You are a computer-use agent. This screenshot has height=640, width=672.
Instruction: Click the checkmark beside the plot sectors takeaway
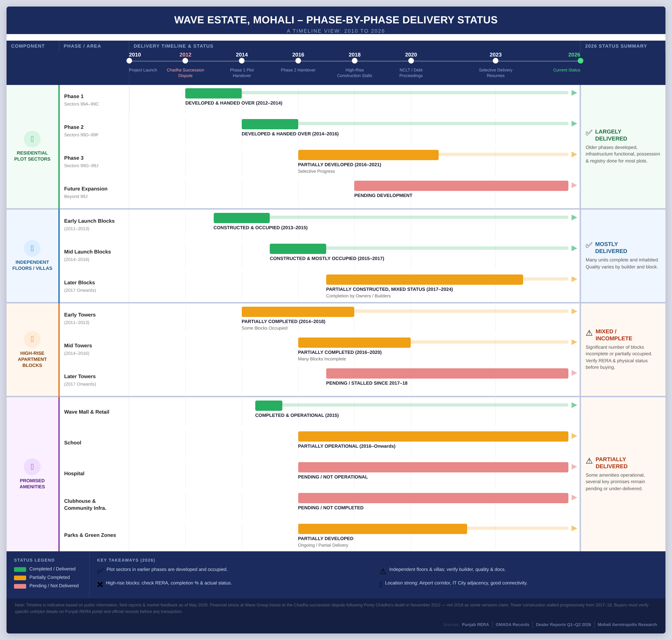click(100, 571)
